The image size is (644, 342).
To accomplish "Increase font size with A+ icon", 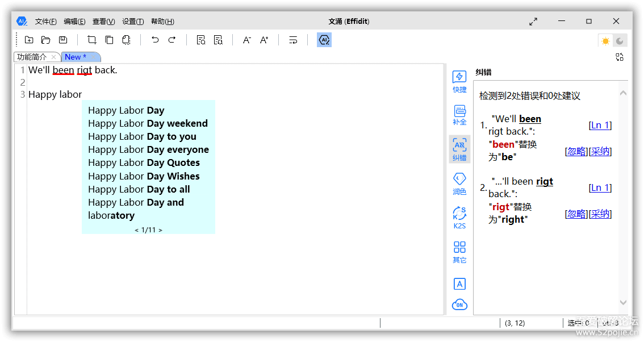I will tap(264, 40).
